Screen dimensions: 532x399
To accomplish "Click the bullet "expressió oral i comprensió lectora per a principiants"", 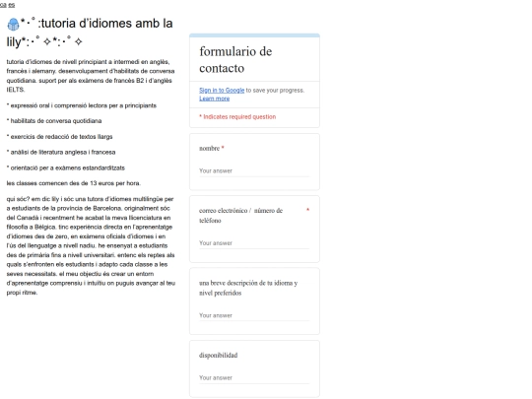I will pos(82,105).
